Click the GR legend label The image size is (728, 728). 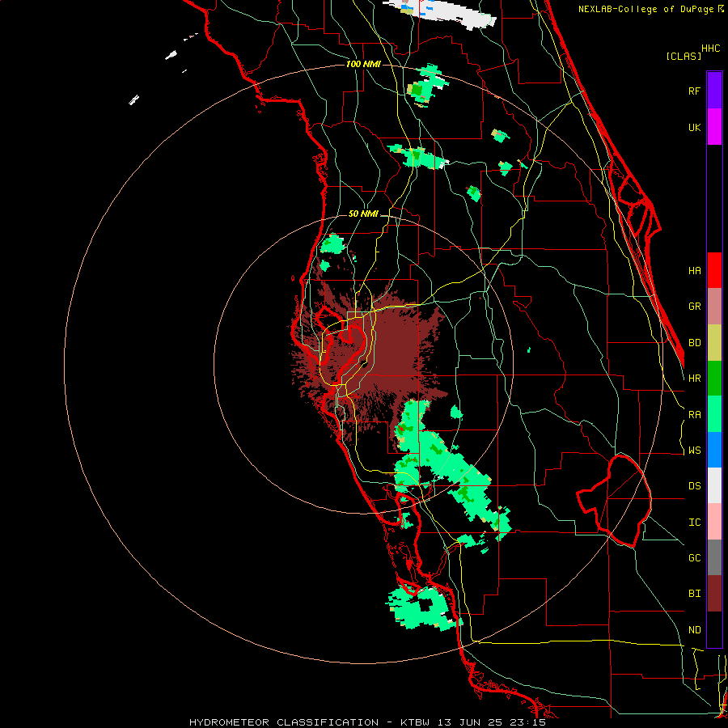click(x=694, y=307)
